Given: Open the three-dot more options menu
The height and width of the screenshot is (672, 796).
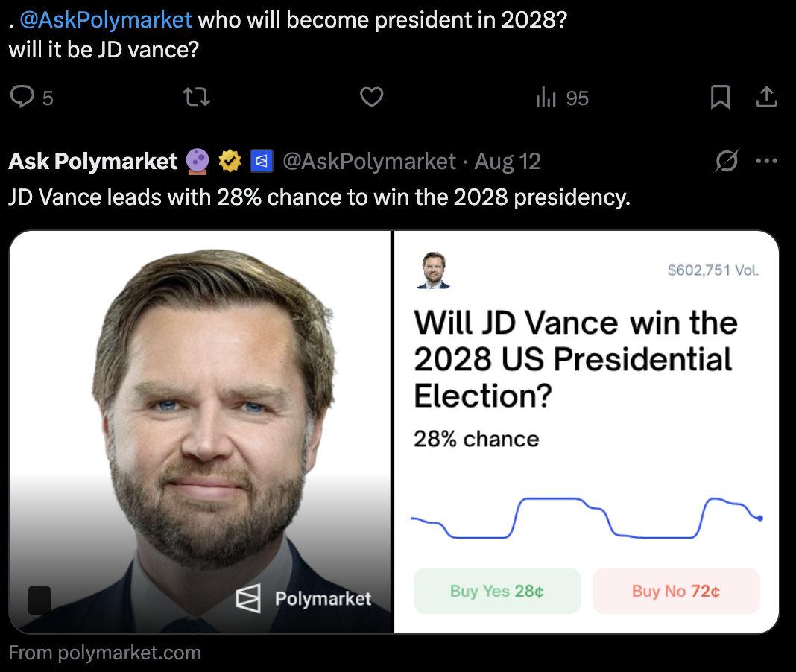Looking at the screenshot, I should [x=766, y=159].
